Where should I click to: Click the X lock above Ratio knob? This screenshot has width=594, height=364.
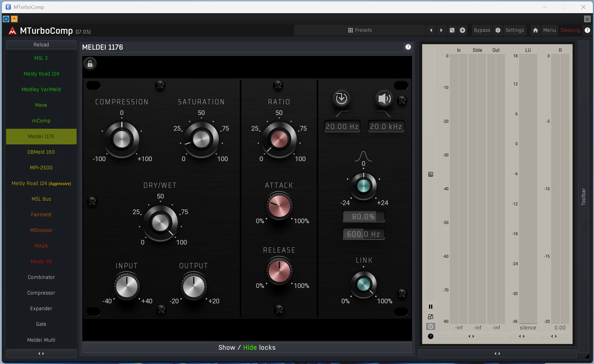click(278, 85)
